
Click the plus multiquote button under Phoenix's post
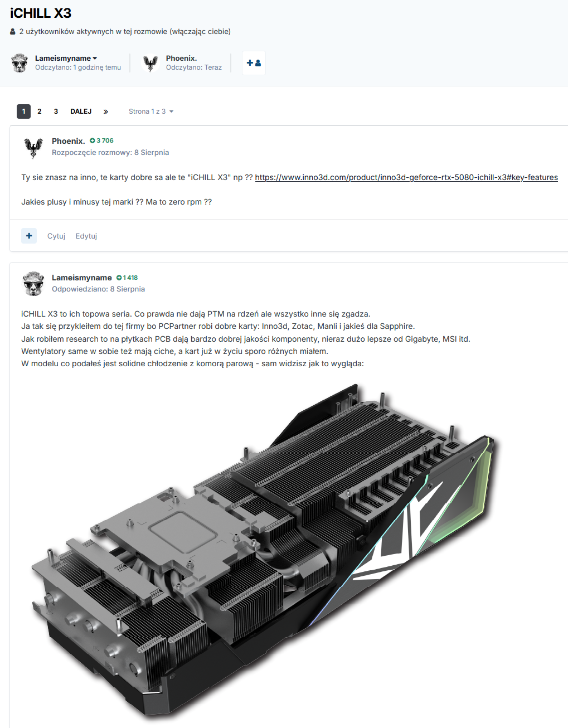[29, 236]
